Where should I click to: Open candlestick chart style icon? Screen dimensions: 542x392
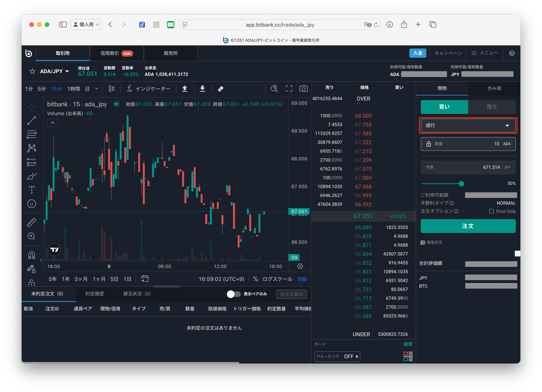[x=111, y=89]
